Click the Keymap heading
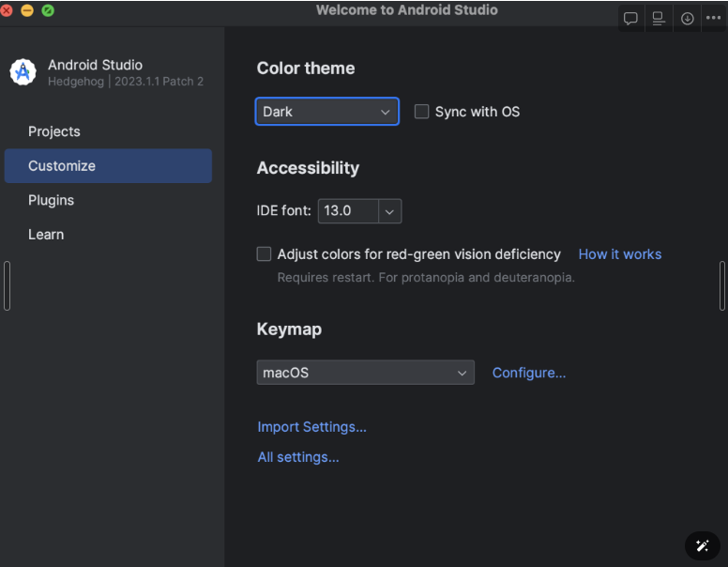This screenshot has width=728, height=567. click(289, 329)
